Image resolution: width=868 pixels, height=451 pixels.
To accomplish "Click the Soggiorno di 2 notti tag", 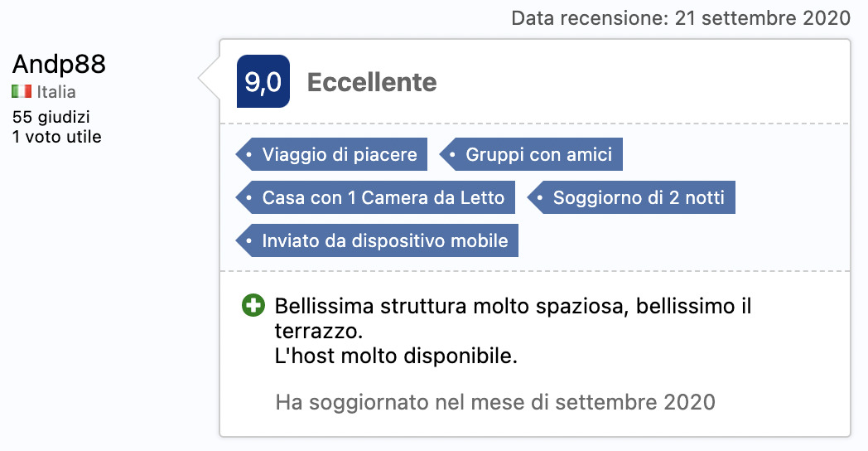I will (631, 197).
